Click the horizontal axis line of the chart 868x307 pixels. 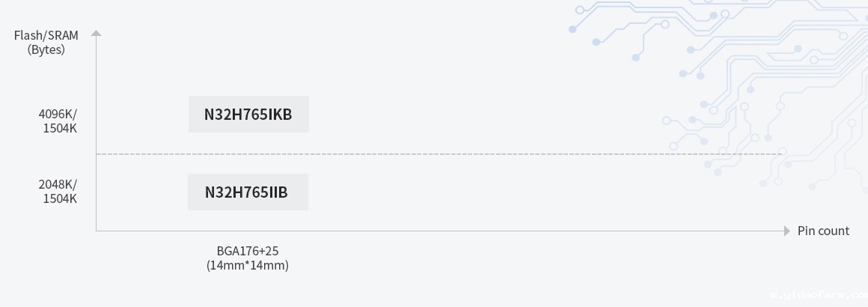point(449,231)
